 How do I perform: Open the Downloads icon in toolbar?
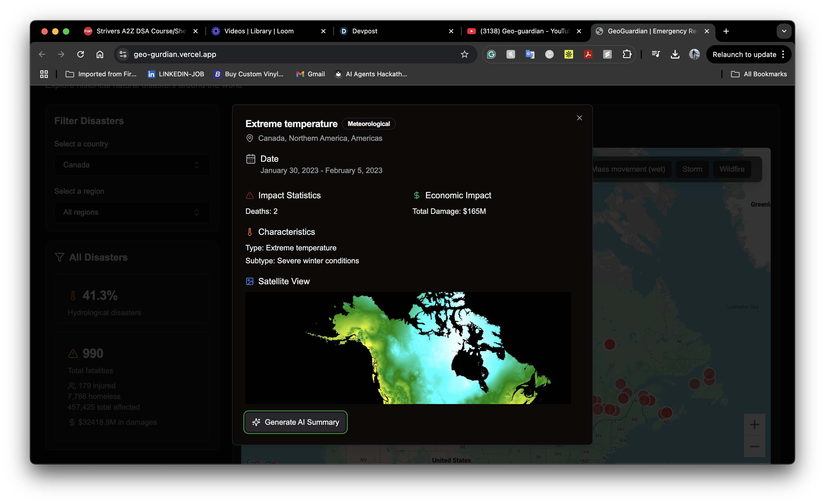coord(675,54)
